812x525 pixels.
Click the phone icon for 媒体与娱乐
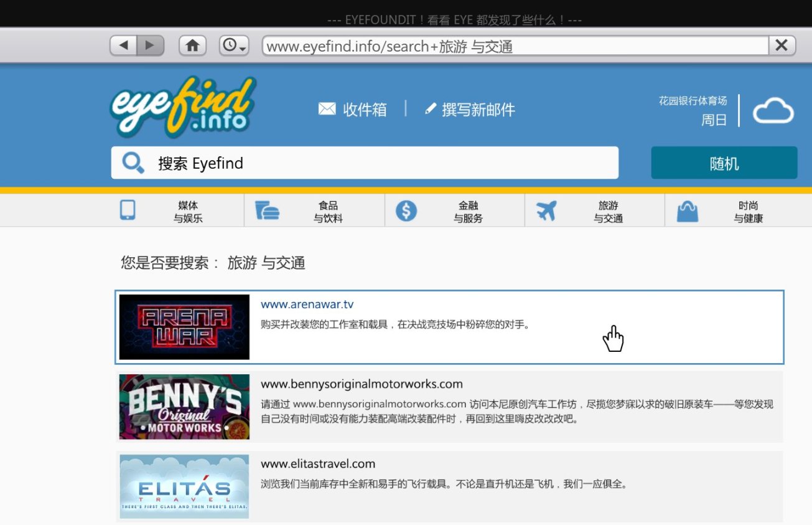(x=128, y=210)
